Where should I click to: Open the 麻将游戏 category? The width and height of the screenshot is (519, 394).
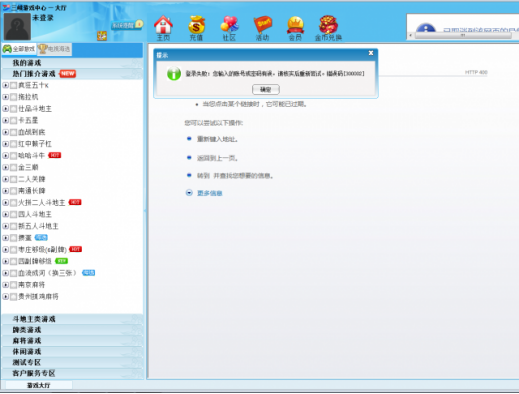(72, 341)
